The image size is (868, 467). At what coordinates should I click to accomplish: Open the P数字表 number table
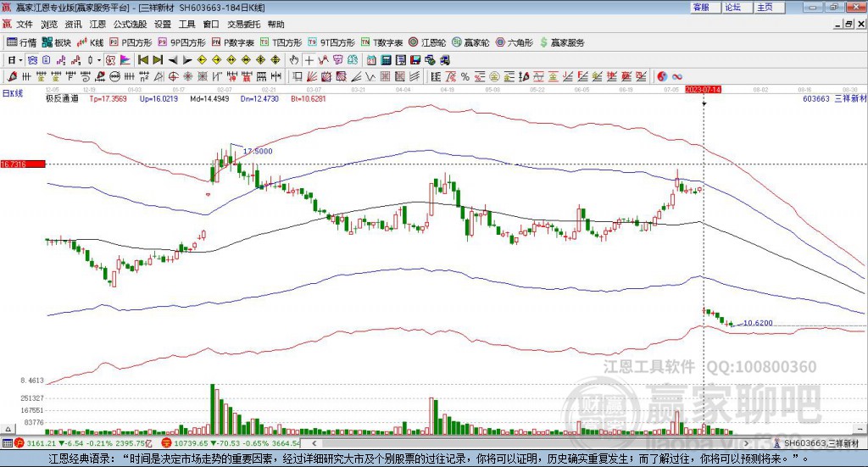(x=233, y=42)
